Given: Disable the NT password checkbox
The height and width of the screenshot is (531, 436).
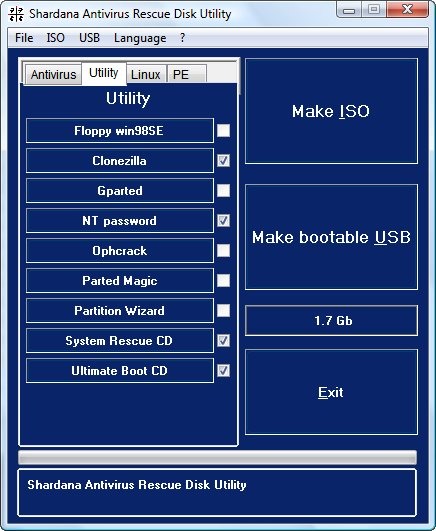Looking at the screenshot, I should click(x=223, y=220).
